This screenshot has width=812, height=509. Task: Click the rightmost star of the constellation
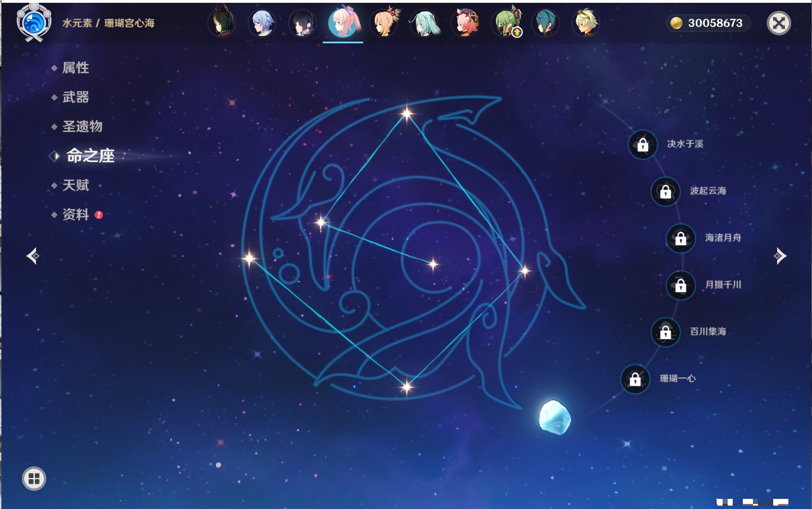(x=525, y=271)
